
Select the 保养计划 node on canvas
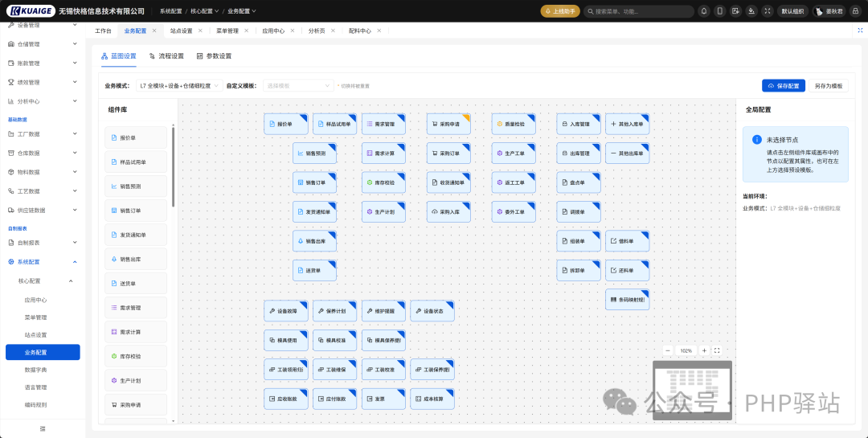(x=335, y=311)
